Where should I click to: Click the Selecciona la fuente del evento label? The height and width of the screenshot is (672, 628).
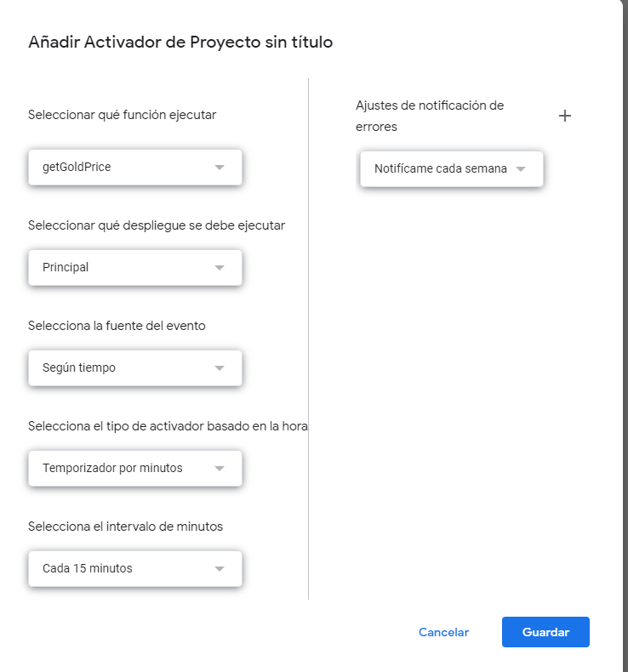(x=117, y=326)
